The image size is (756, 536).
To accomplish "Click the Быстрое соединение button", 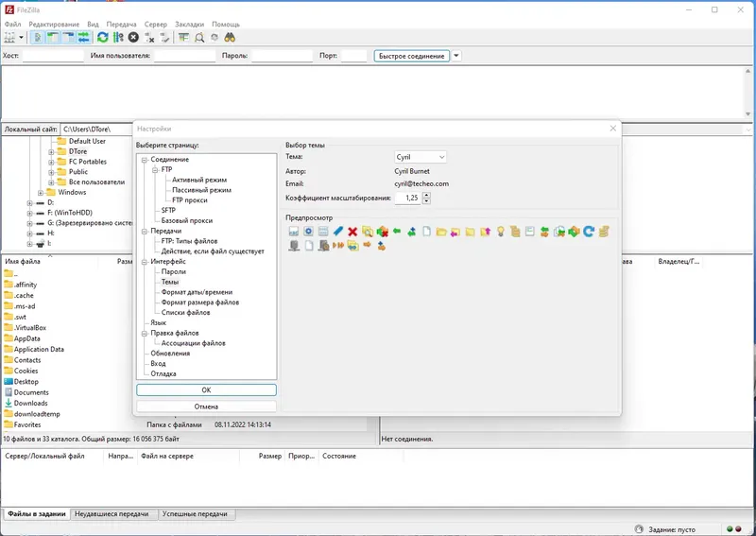I will tap(412, 56).
